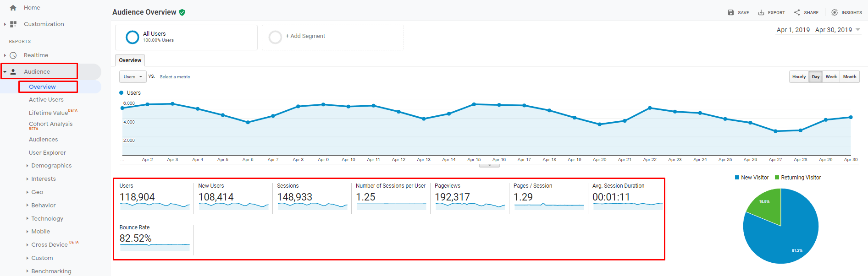This screenshot has height=276, width=868.
Task: Click the Customization dashboard icon
Action: (x=13, y=24)
